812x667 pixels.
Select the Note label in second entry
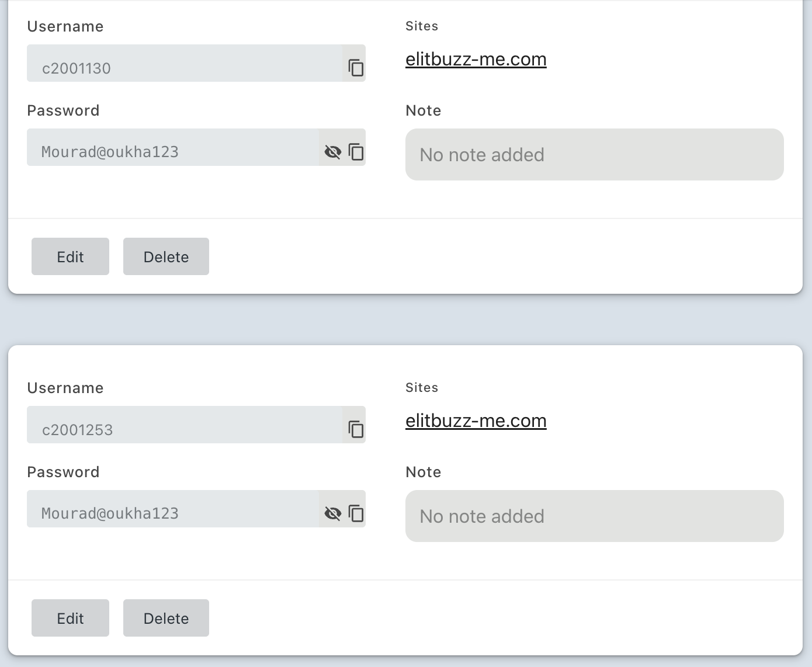pos(424,472)
